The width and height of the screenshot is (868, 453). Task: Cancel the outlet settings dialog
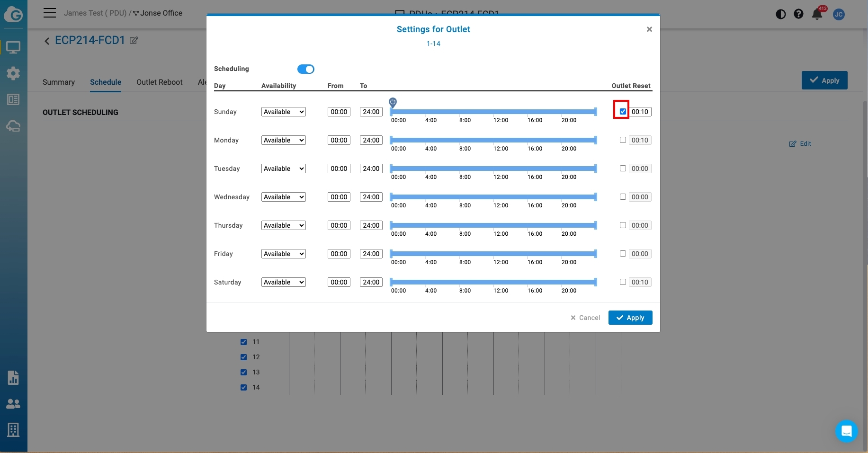pyautogui.click(x=585, y=318)
